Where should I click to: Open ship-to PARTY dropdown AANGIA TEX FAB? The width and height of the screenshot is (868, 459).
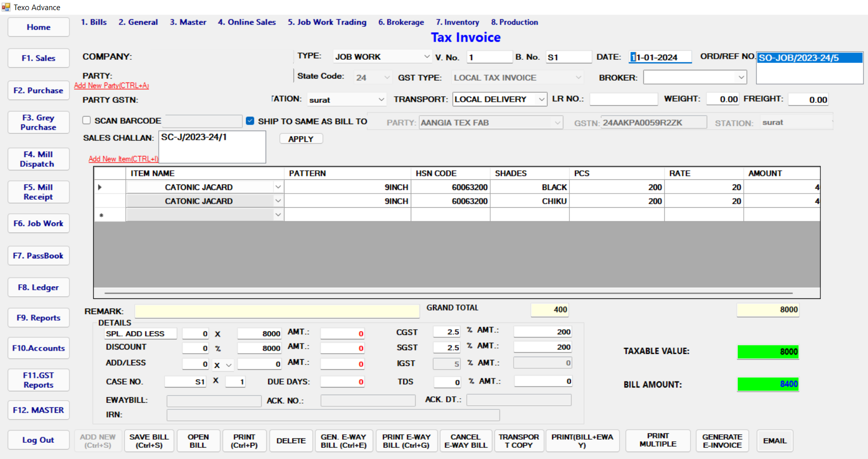(x=557, y=123)
